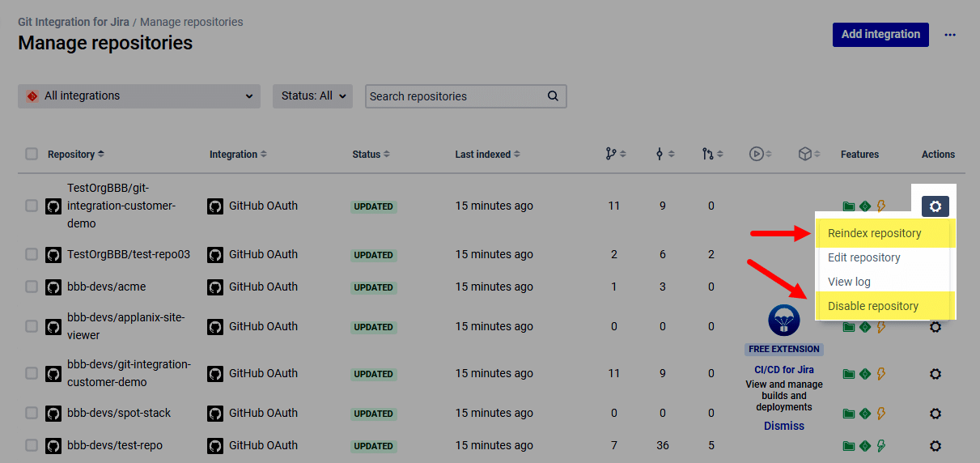
Task: Sort the table by Status column
Action: pos(371,154)
